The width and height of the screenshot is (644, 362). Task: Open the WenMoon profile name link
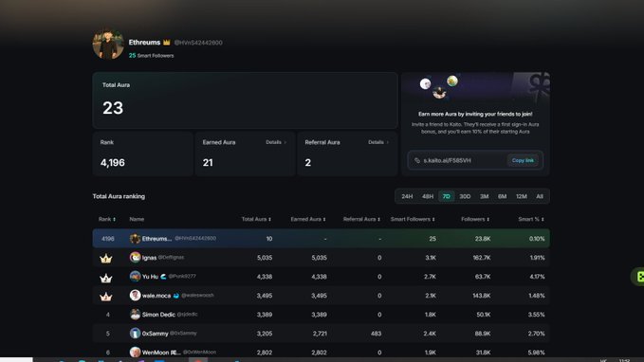click(x=161, y=353)
